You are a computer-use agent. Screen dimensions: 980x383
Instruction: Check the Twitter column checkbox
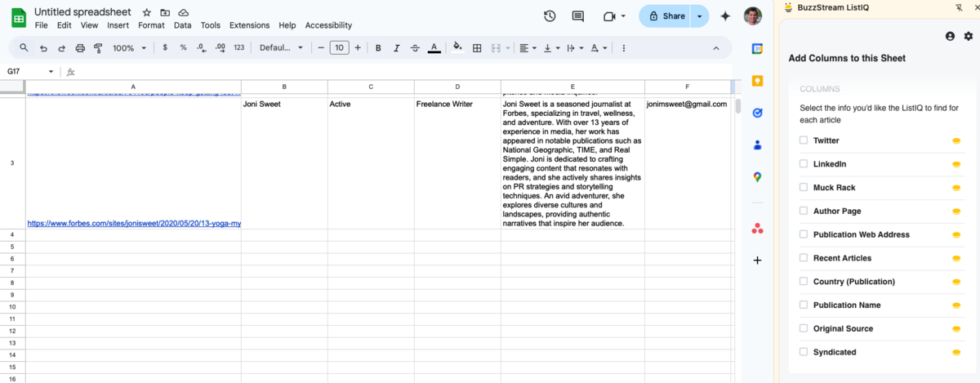pyautogui.click(x=804, y=140)
